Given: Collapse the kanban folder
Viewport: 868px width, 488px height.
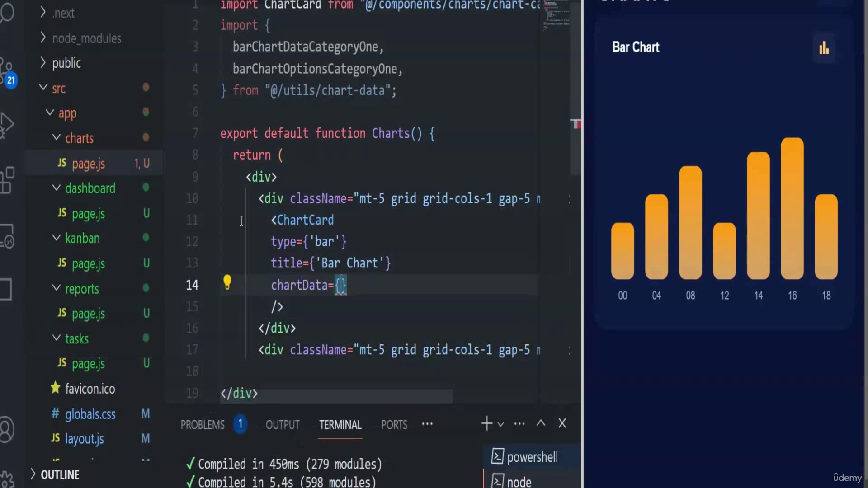Looking at the screenshot, I should pos(57,237).
